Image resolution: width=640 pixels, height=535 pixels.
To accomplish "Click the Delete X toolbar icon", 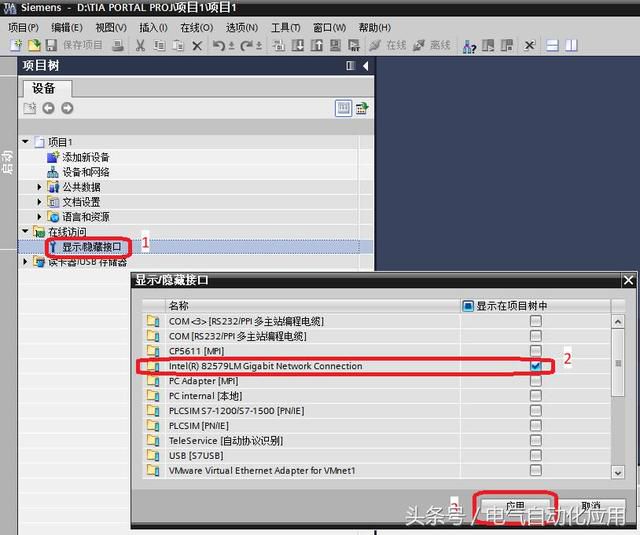I will pyautogui.click(x=197, y=46).
